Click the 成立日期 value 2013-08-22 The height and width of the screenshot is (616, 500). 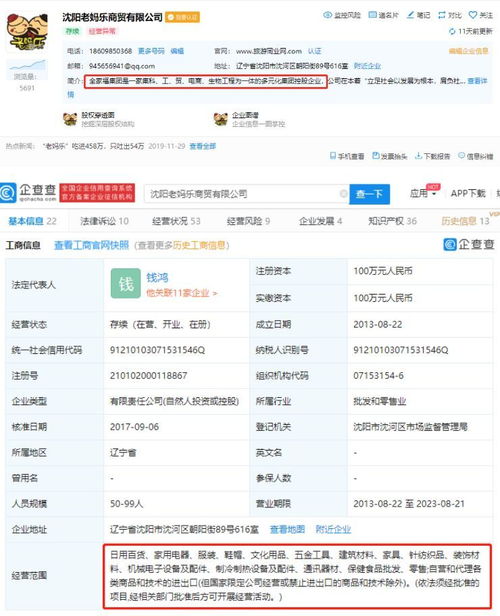click(377, 324)
